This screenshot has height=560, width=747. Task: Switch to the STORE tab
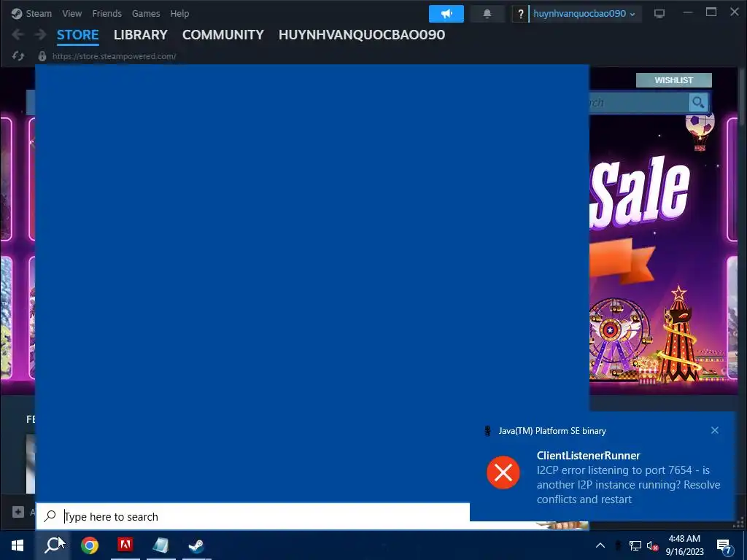click(x=77, y=35)
